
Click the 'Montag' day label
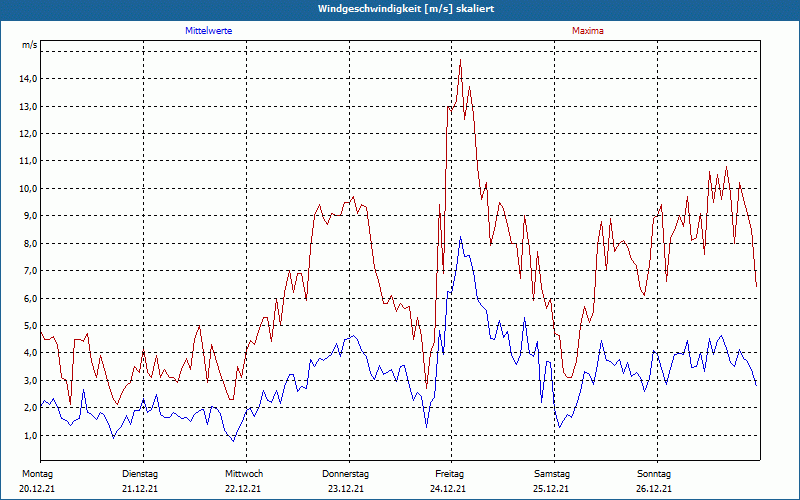pos(37,474)
